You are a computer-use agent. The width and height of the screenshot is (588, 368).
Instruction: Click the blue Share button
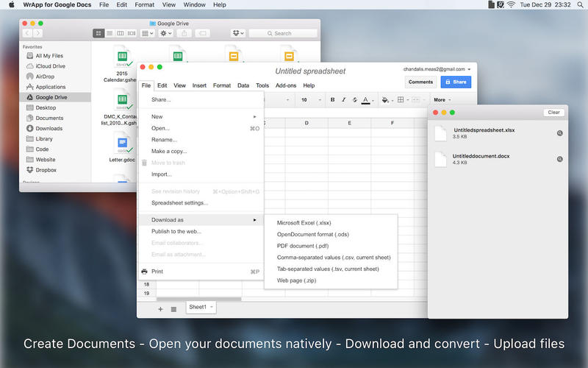[456, 82]
